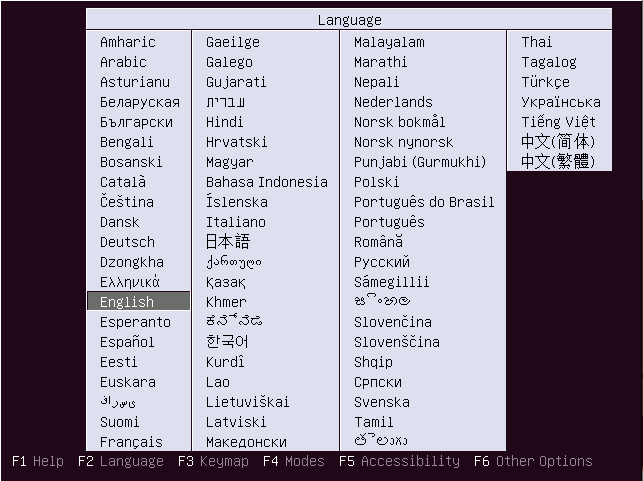Choose Русский in the language list
Viewport: 643px width, 481px height.
pos(382,262)
